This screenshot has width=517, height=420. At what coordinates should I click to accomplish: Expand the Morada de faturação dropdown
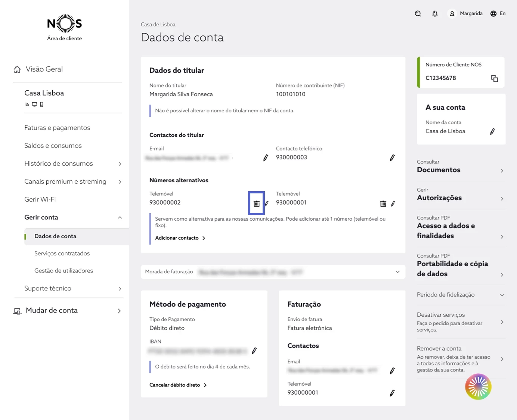click(x=397, y=272)
